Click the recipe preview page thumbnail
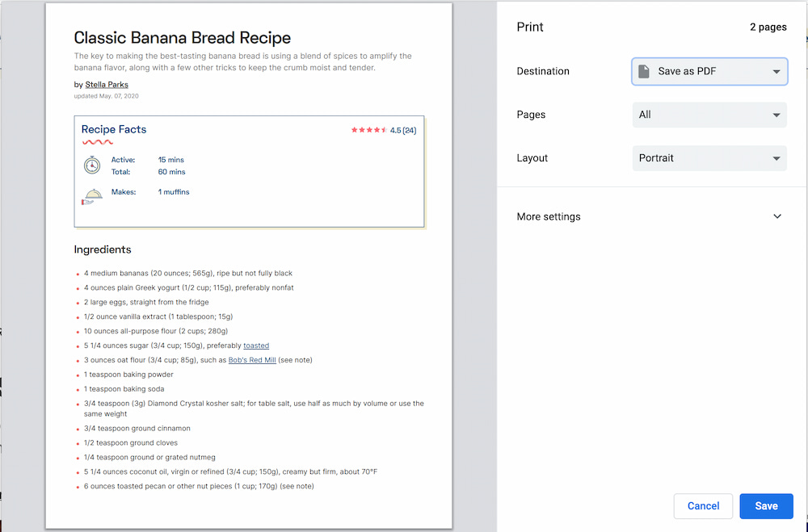Viewport: 808px width, 532px height. (x=249, y=266)
